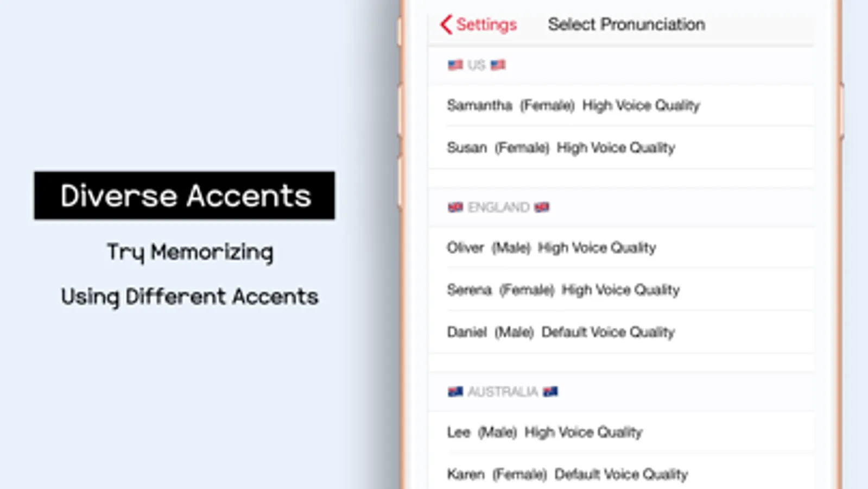Image resolution: width=868 pixels, height=489 pixels.
Task: Pick Lee (Male) High Voice Quality
Action: [621, 432]
